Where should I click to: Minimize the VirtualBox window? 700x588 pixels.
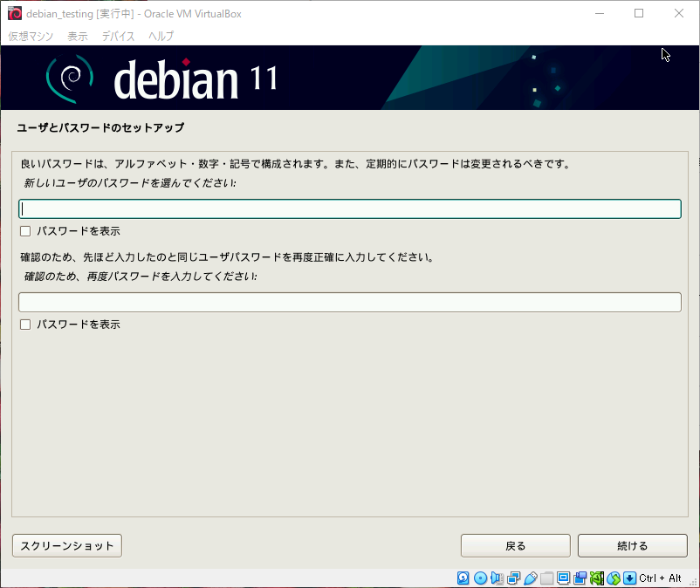600,13
